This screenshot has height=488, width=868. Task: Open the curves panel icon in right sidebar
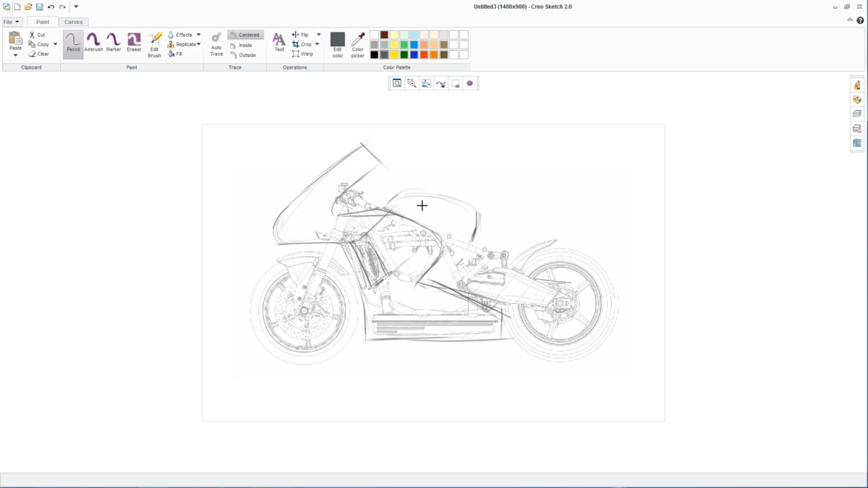pyautogui.click(x=857, y=129)
